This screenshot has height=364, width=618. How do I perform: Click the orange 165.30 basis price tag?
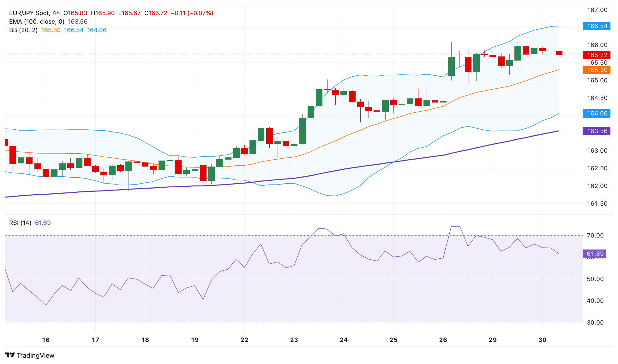tap(596, 70)
